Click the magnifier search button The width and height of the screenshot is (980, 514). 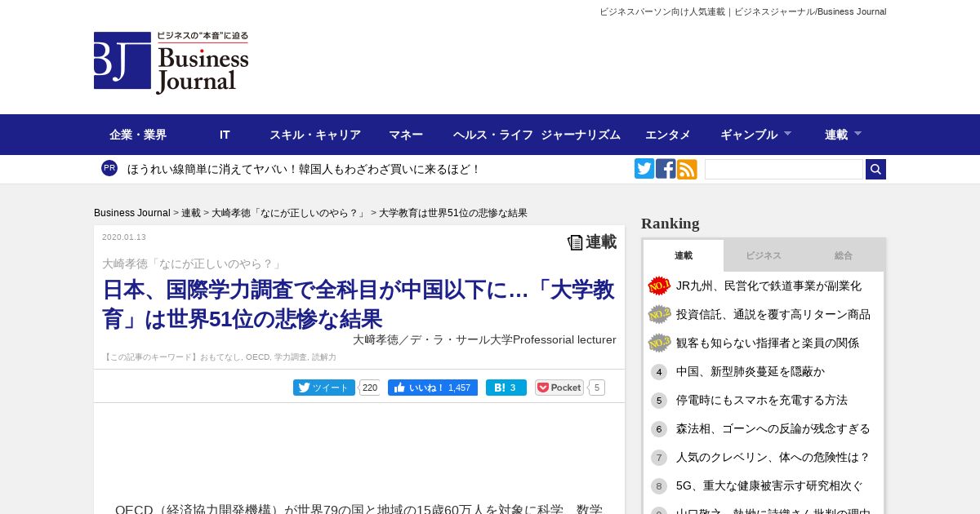(x=875, y=169)
